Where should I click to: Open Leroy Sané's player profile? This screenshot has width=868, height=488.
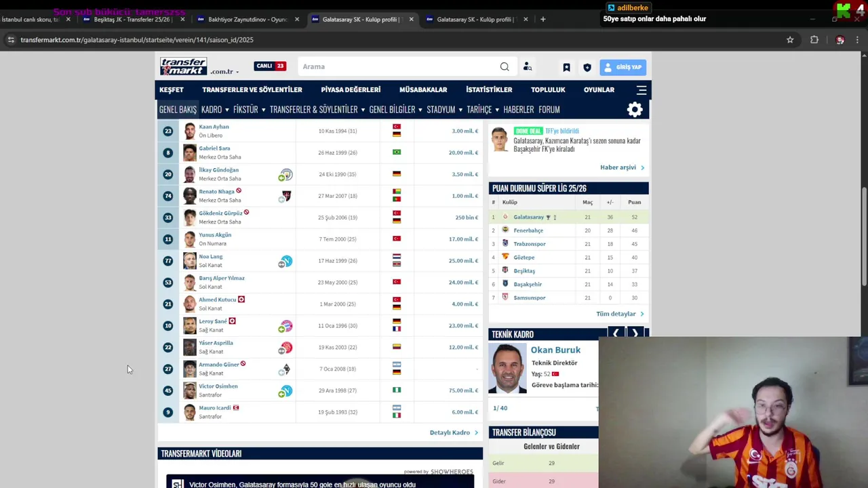point(212,321)
